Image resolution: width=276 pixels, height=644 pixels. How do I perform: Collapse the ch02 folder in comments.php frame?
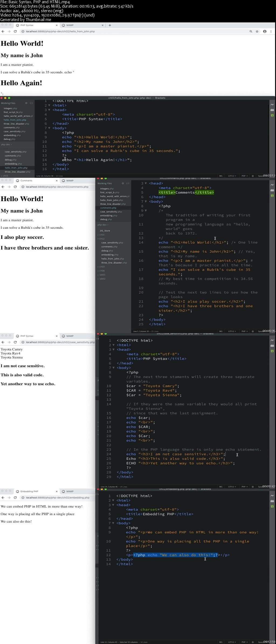tap(101, 239)
